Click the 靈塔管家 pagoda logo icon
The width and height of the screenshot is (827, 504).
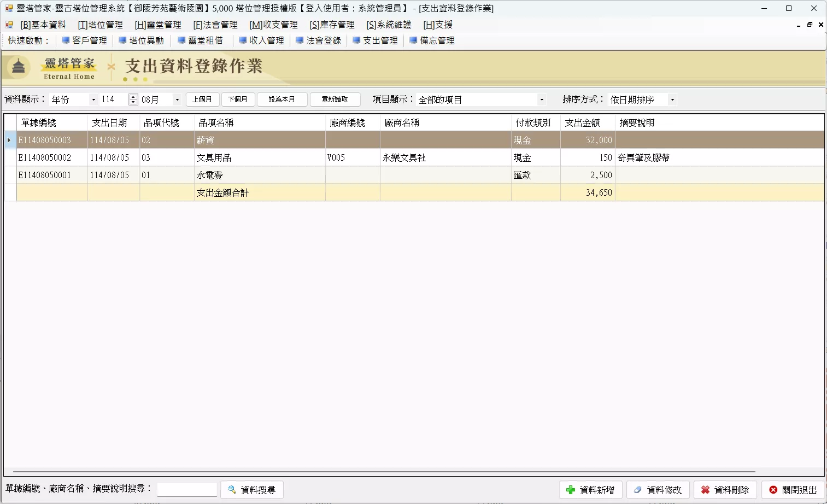[18, 67]
